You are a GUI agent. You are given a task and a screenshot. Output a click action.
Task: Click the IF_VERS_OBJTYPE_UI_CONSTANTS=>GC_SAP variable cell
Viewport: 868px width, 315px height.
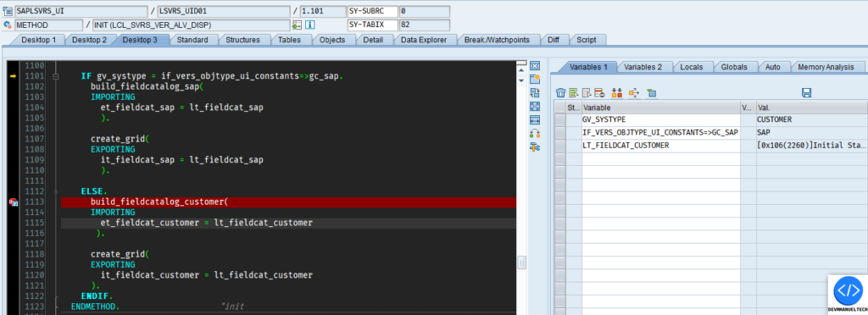(x=660, y=133)
